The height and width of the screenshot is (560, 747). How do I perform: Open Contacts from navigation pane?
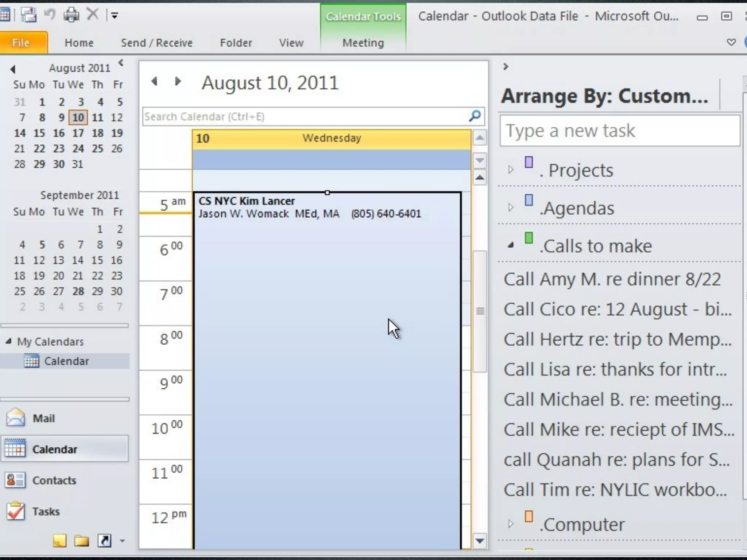click(54, 480)
